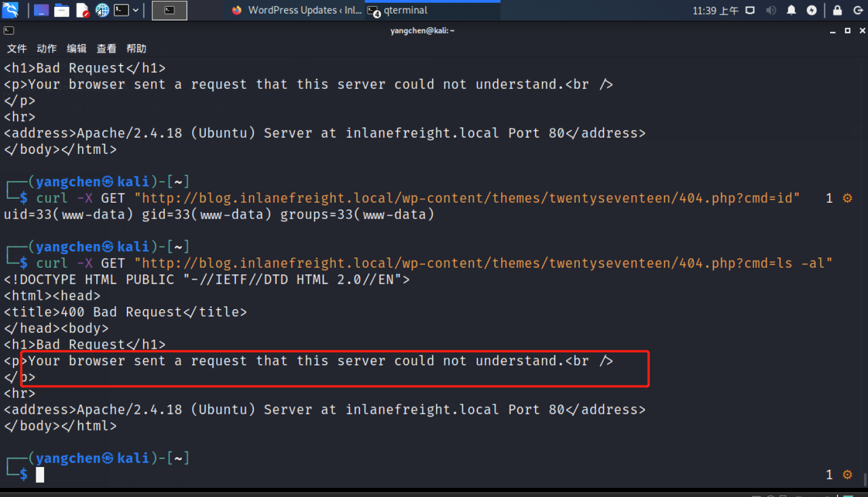Click the terminal window title icon

click(9, 31)
